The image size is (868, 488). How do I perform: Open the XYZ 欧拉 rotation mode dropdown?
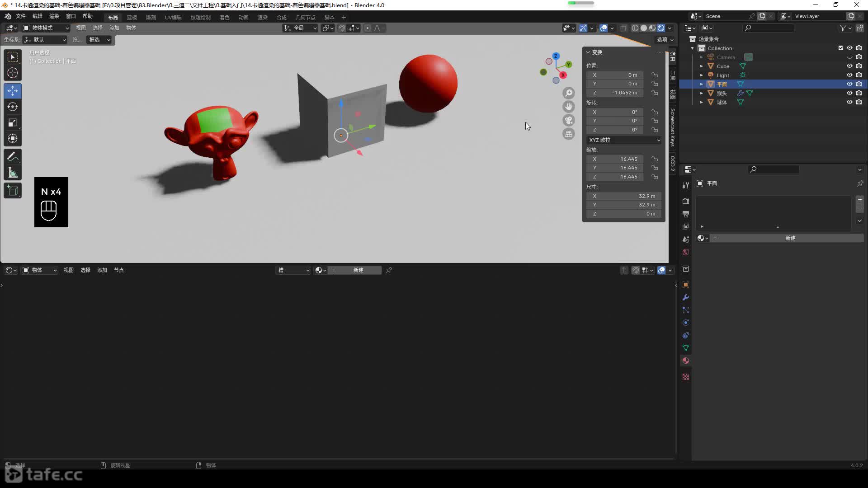click(624, 140)
